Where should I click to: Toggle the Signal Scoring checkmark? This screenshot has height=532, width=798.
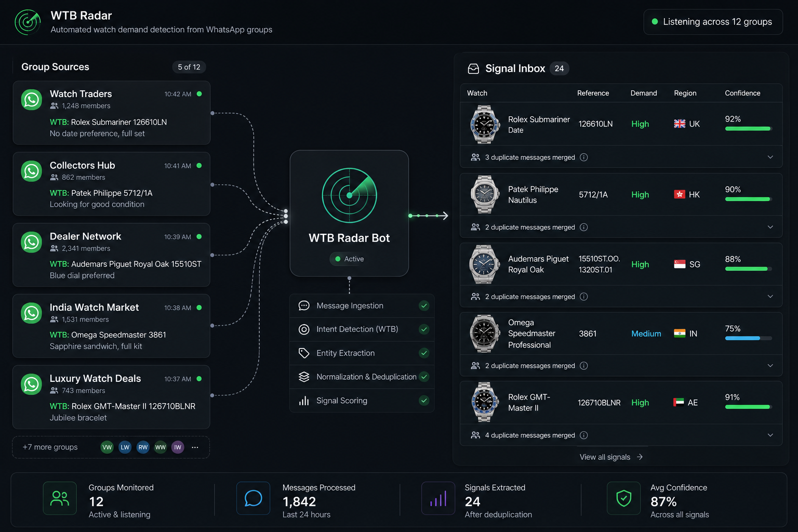424,401
